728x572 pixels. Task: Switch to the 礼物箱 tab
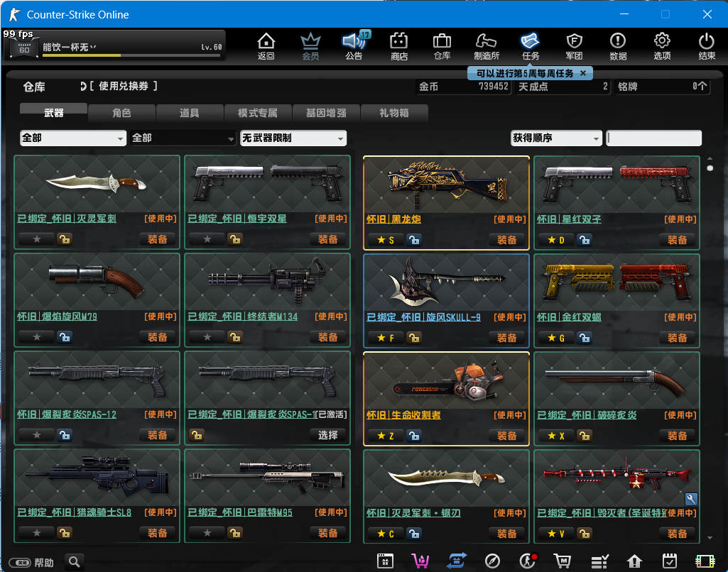click(x=393, y=113)
